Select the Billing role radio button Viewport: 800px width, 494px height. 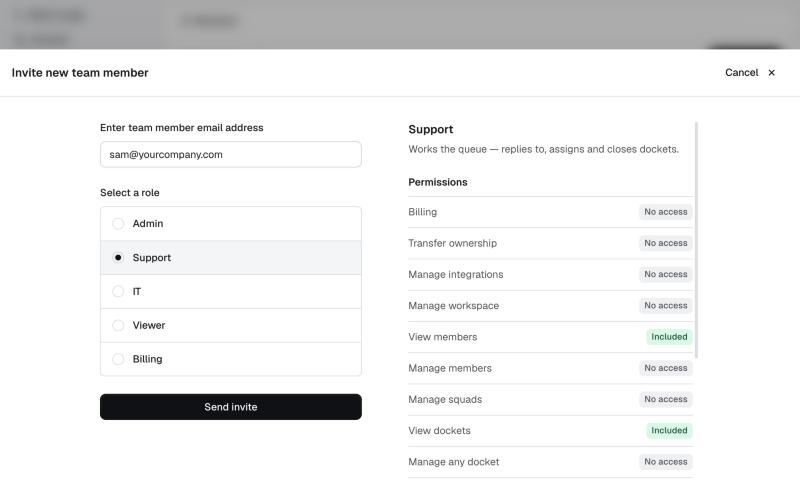[x=118, y=359]
